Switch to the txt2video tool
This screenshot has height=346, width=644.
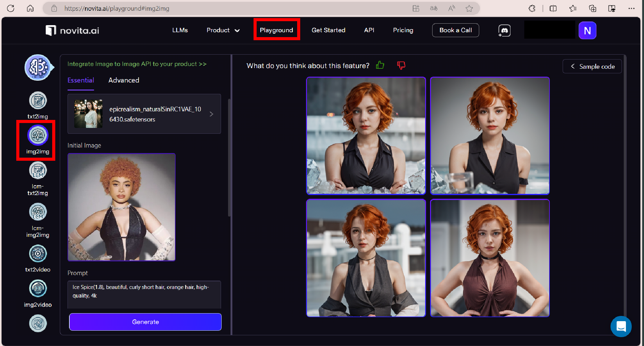click(38, 254)
